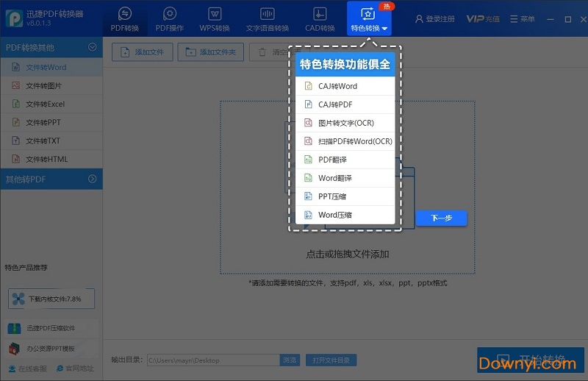The width and height of the screenshot is (588, 381).
Task: Click the 图片转文字(OCR) magnifier icon
Action: [308, 123]
